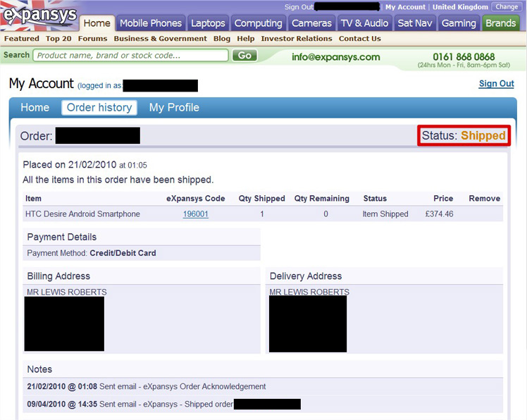Click the Qty Shipped column header
Image resolution: width=527 pixels, height=420 pixels.
262,199
